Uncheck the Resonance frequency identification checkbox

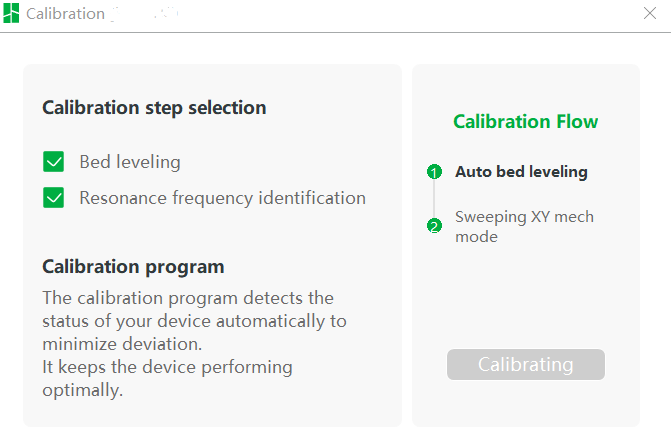click(x=53, y=198)
